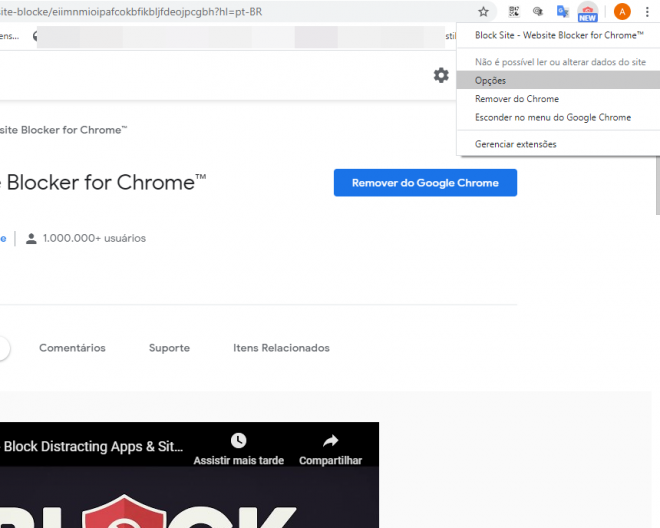Open the orange profile avatar A
This screenshot has height=528, width=660.
[622, 12]
